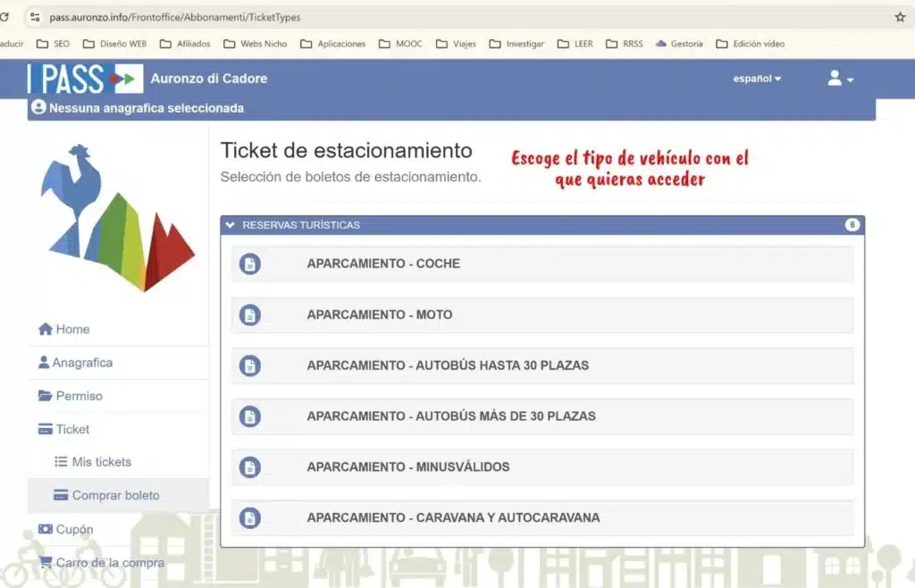Image resolution: width=915 pixels, height=588 pixels.
Task: Open the Investigar bookmarks folder
Action: (x=517, y=44)
